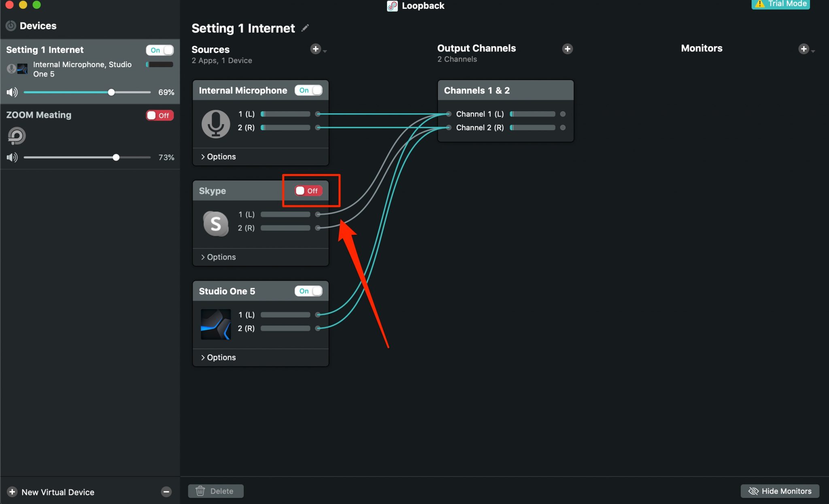Click New Virtual Device at the bottom left

[51, 492]
